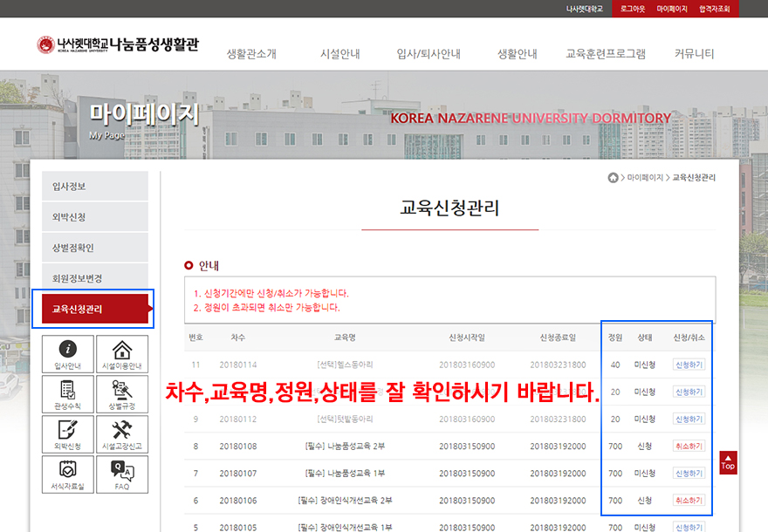This screenshot has width=768, height=532.
Task: Open 시설안내 menu
Action: (x=339, y=54)
